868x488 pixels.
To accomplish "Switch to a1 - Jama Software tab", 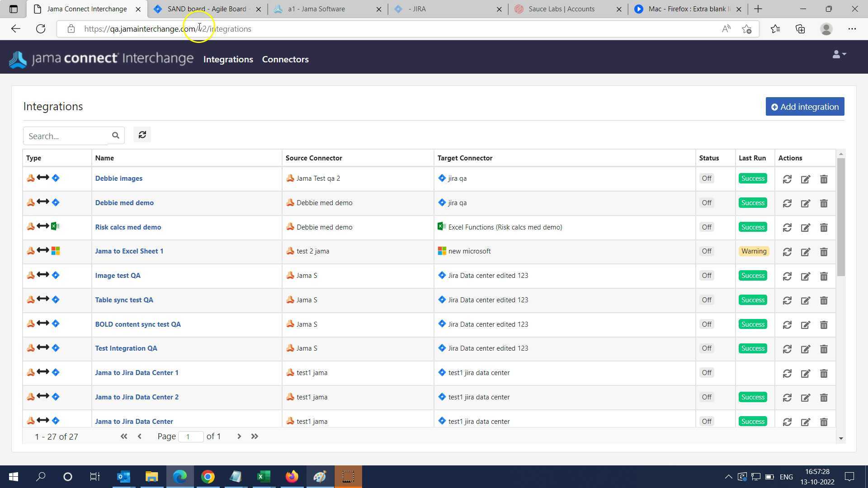I will [328, 9].
